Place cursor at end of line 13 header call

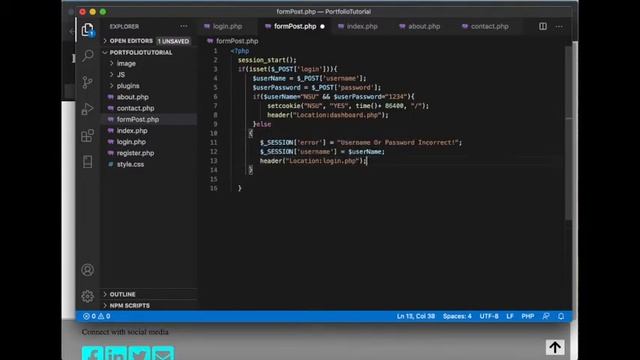[x=367, y=161]
